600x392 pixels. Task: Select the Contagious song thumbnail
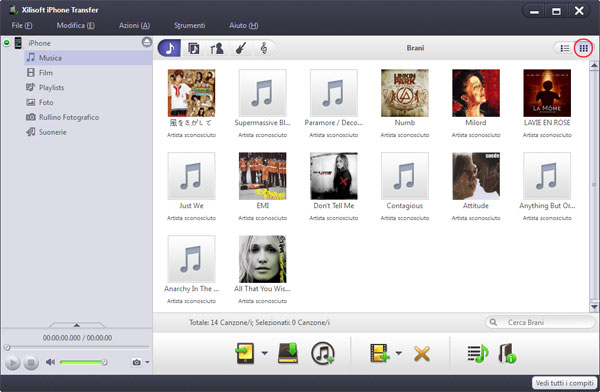(404, 176)
